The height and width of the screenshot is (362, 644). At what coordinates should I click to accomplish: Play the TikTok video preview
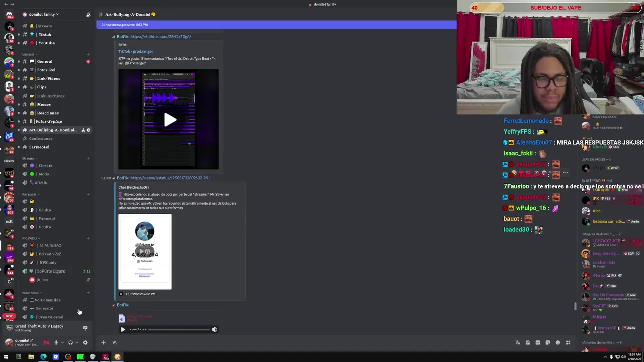[x=169, y=120]
